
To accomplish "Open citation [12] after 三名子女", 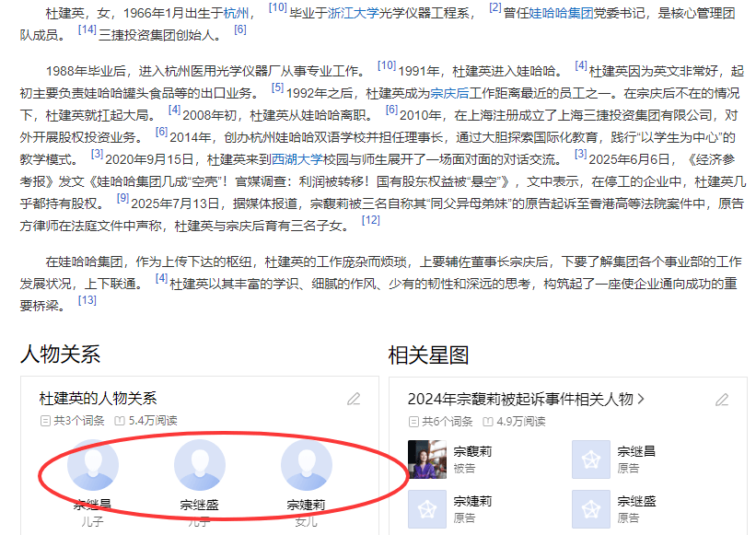I will (371, 220).
